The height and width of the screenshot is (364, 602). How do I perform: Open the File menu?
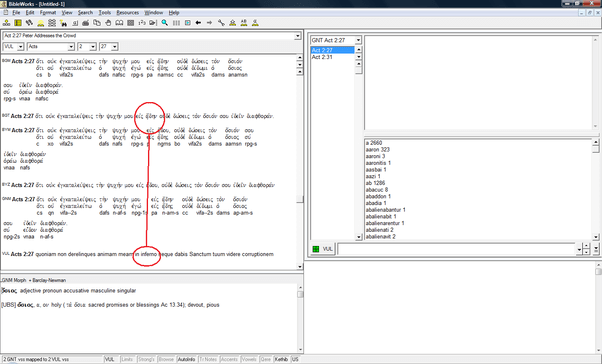[x=16, y=13]
